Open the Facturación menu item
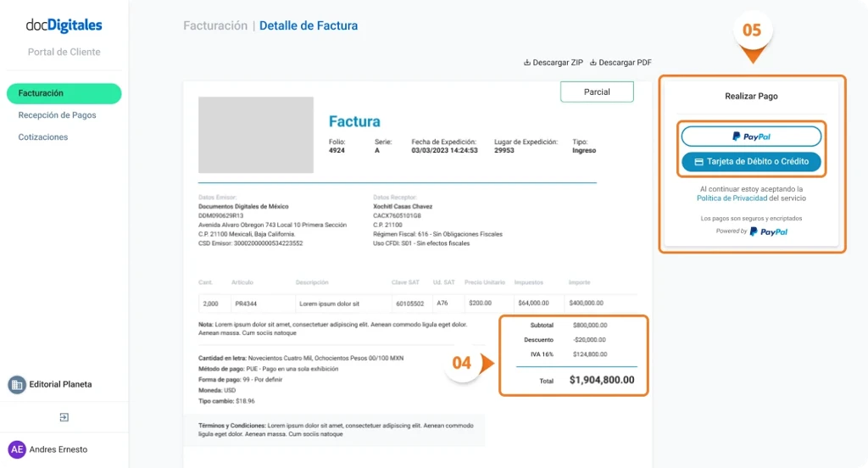 64,93
